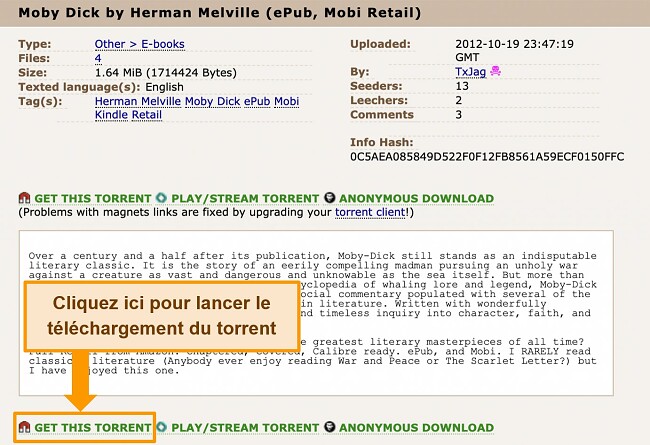
Task: Click the Texted language(s) label
Action: pos(80,87)
